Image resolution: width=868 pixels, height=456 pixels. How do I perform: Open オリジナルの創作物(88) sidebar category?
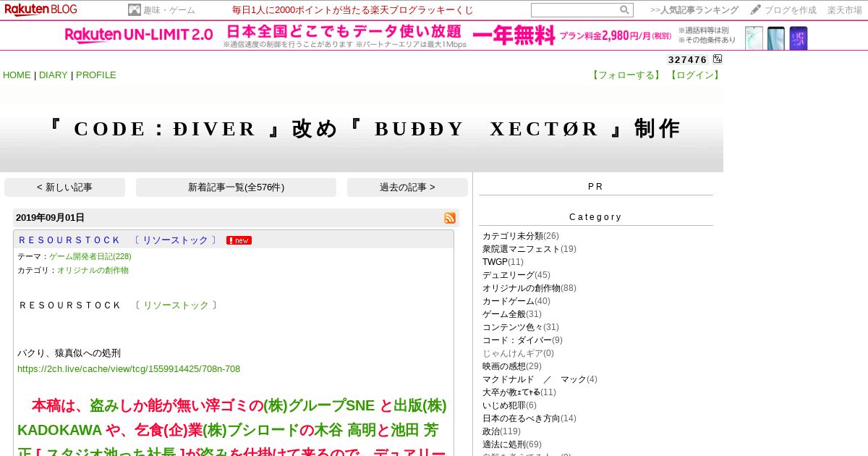[x=529, y=288]
